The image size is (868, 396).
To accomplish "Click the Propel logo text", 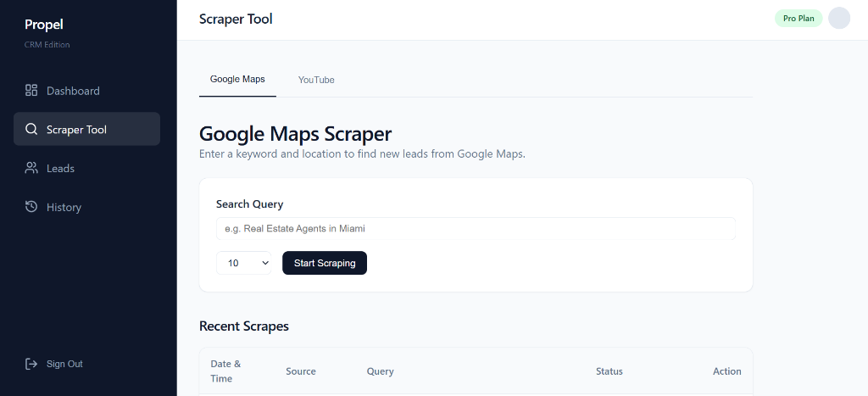I will 44,25.
